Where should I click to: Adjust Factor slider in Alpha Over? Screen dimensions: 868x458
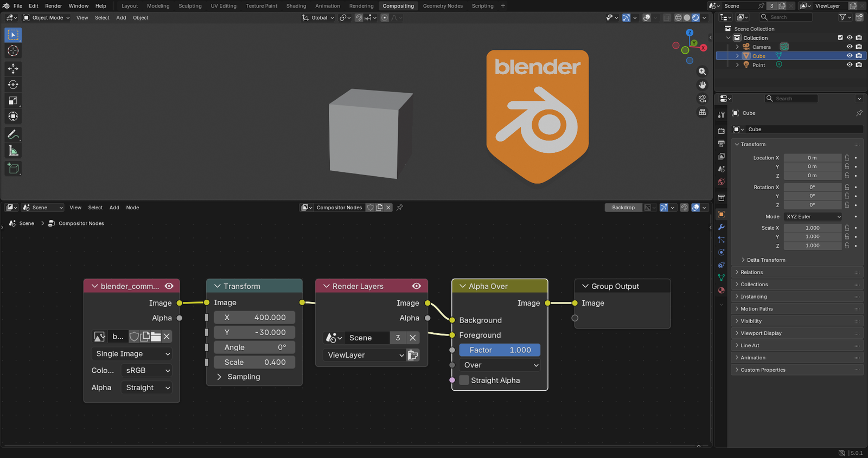(x=500, y=350)
